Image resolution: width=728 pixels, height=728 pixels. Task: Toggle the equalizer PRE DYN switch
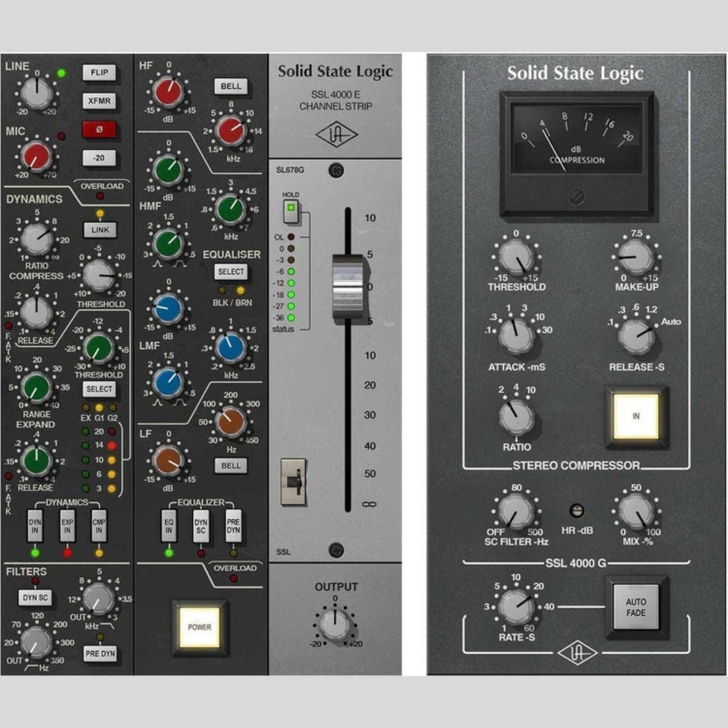[x=233, y=525]
